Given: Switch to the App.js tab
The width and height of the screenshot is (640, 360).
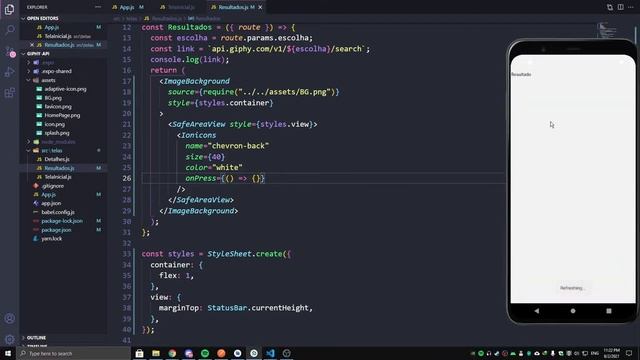Looking at the screenshot, I should pos(127,7).
